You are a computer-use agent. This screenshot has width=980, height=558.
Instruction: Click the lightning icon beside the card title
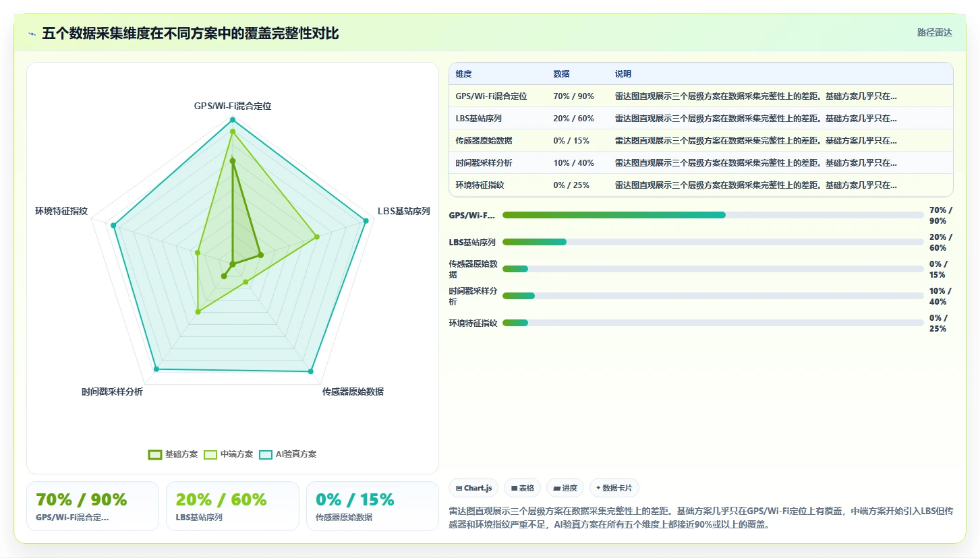(32, 33)
